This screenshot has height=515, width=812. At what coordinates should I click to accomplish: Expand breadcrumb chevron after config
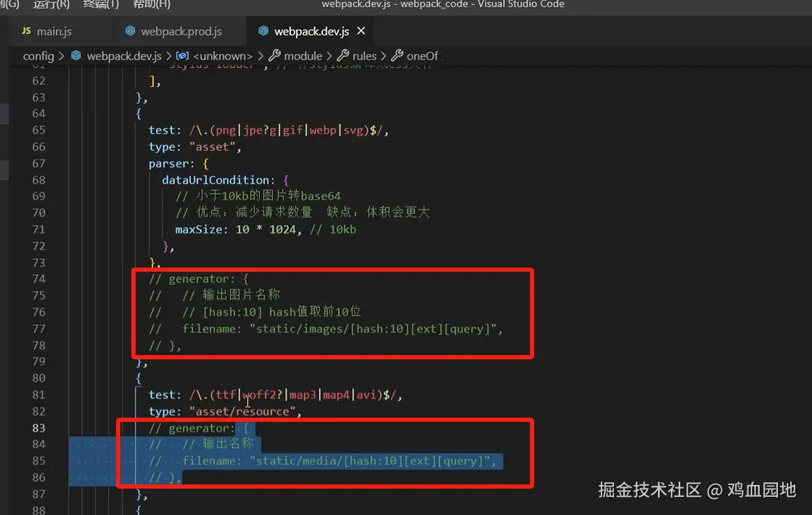[62, 56]
